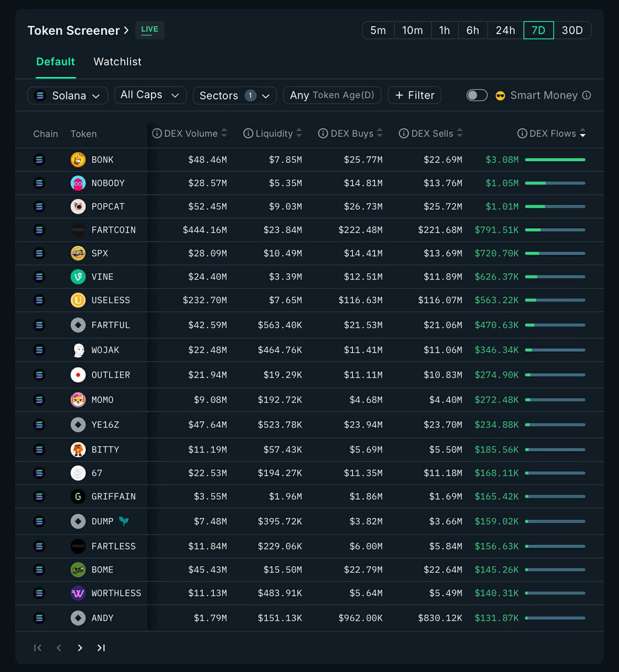Screen dimensions: 619x672
Task: Select the 6h timeframe
Action: click(473, 30)
